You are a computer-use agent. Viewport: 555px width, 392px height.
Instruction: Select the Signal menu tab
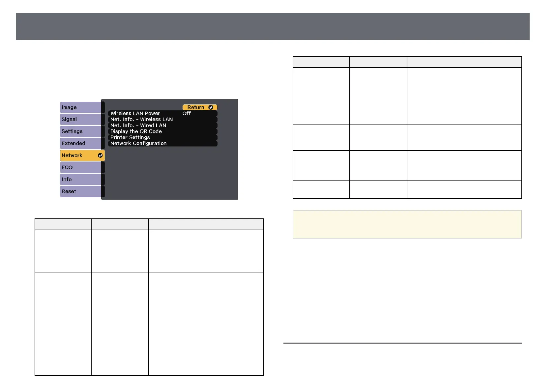click(x=80, y=119)
